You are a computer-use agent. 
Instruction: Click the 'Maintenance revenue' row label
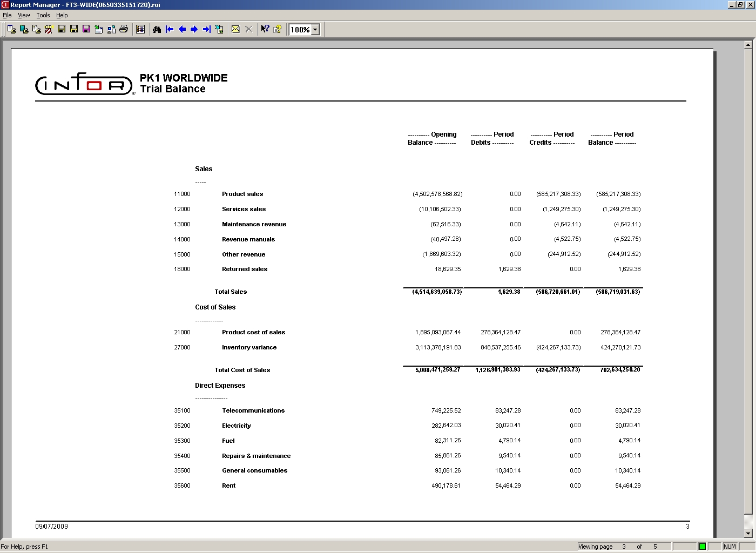click(x=254, y=224)
